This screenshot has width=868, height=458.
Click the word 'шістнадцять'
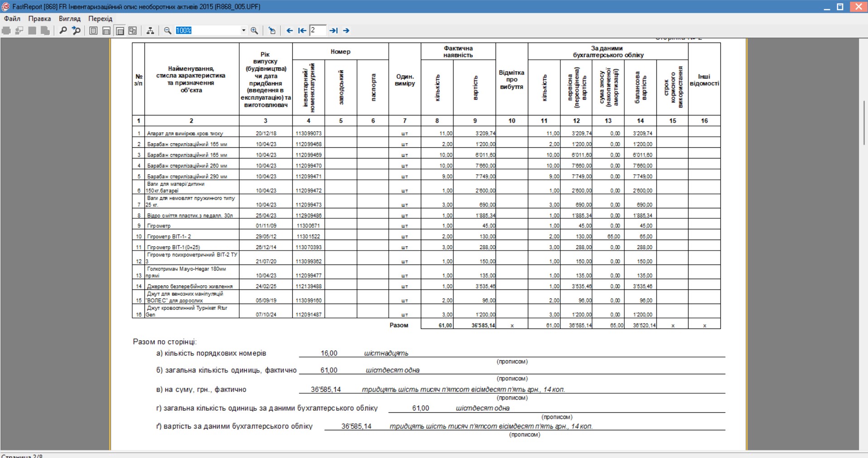386,353
